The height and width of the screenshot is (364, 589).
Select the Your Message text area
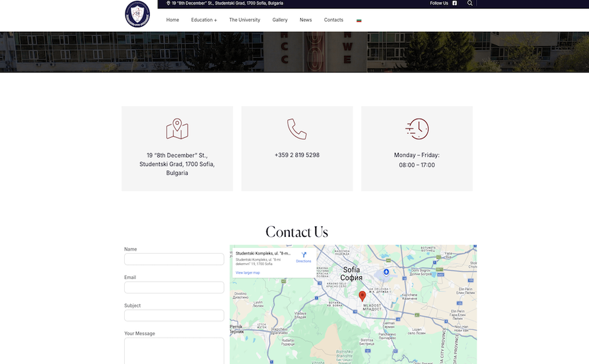pyautogui.click(x=174, y=350)
